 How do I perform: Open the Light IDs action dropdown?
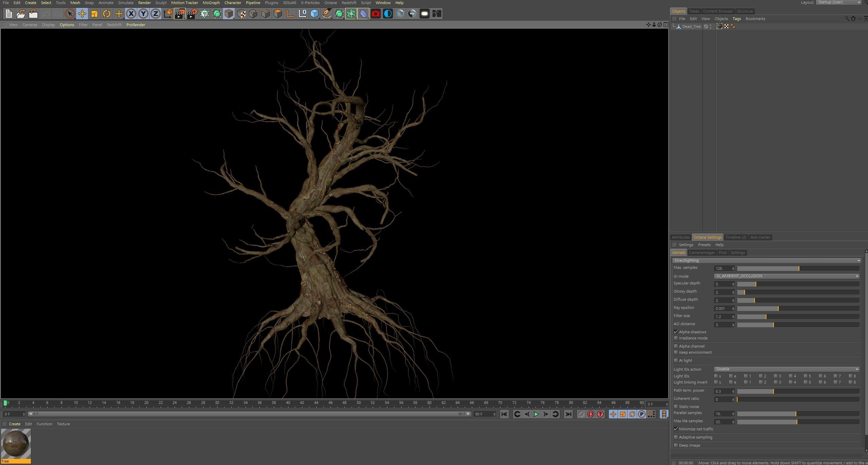pyautogui.click(x=786, y=369)
